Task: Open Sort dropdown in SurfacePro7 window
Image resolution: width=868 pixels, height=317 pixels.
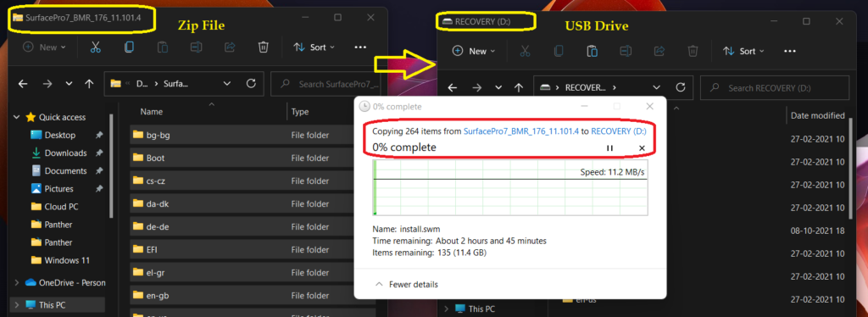Action: pyautogui.click(x=314, y=47)
